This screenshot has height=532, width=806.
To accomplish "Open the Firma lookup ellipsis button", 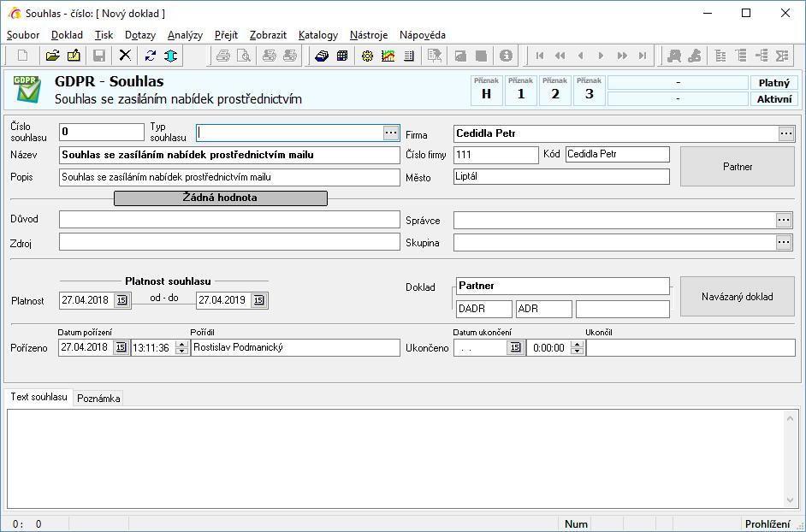I will tap(786, 133).
